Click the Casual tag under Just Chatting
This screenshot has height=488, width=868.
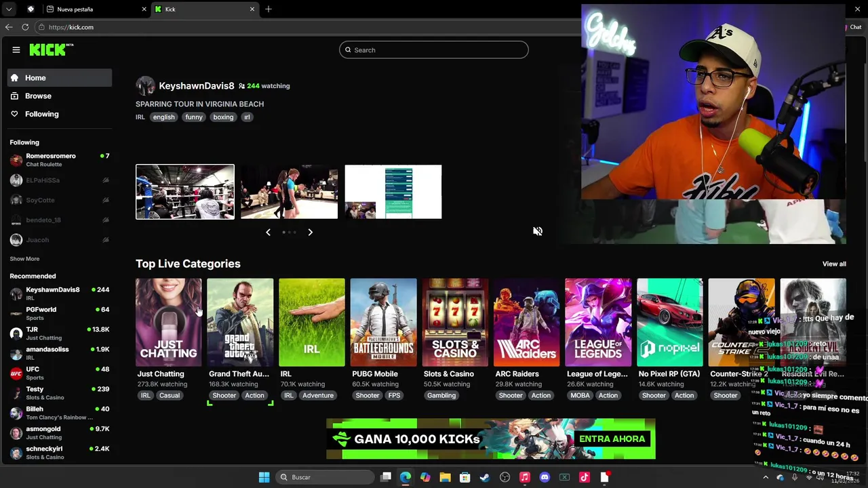click(170, 396)
